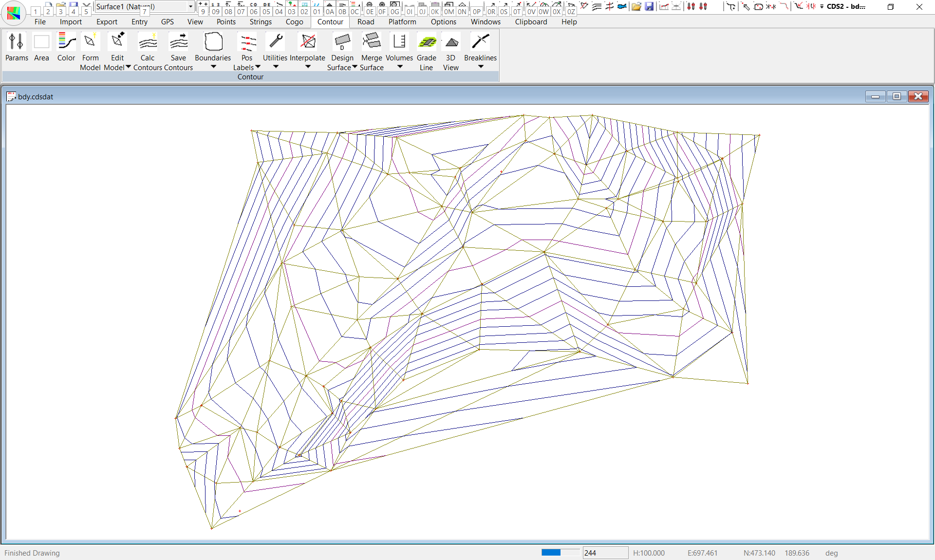Viewport: 935px width, 560px height.
Task: Click the Form Model icon
Action: (90, 42)
